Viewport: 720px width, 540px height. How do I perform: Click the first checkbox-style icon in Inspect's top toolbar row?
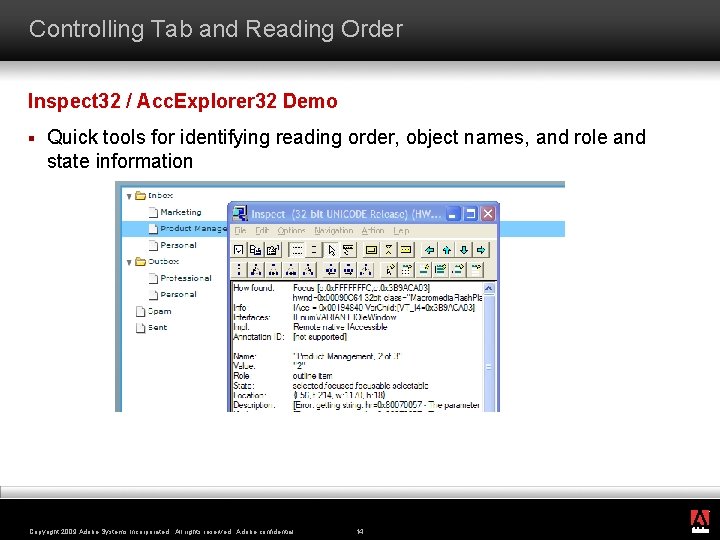tap(238, 250)
